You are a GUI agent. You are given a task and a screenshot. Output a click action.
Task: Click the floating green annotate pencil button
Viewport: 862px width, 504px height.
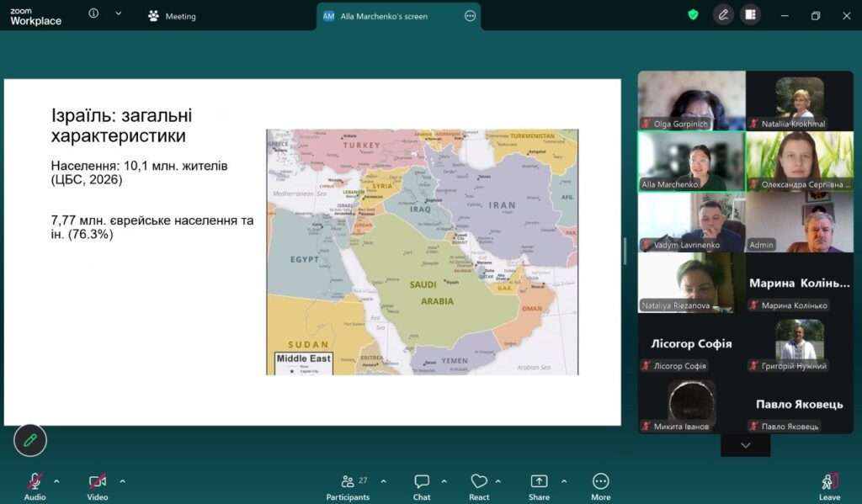point(30,439)
